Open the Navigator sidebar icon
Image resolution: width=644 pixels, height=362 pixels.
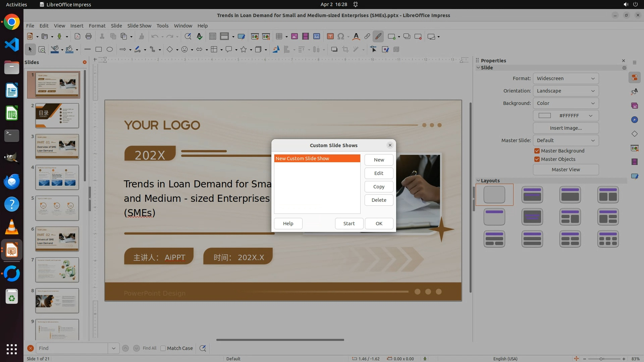point(634,120)
